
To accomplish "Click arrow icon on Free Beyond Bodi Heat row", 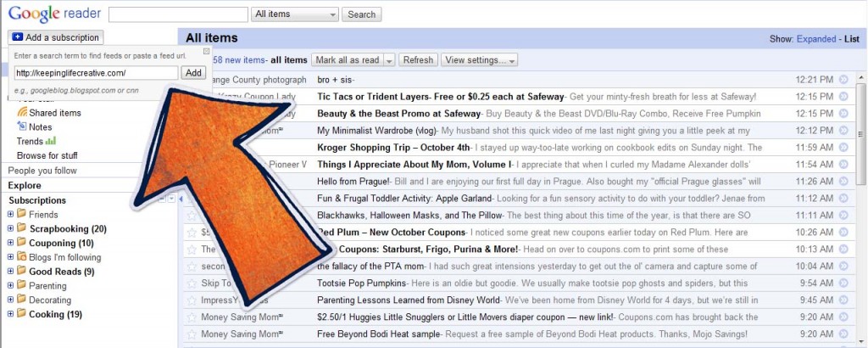I will tap(843, 334).
